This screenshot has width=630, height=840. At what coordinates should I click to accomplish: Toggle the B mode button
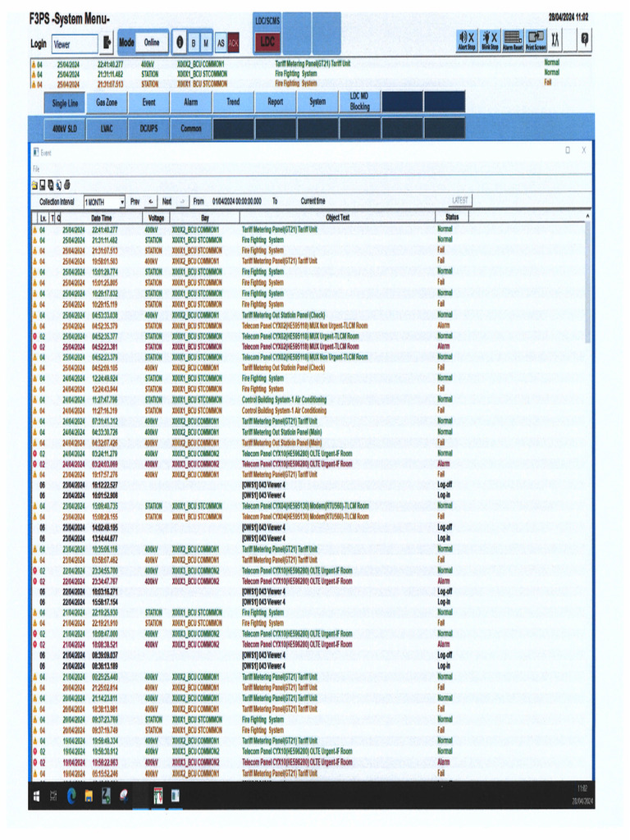[x=194, y=42]
